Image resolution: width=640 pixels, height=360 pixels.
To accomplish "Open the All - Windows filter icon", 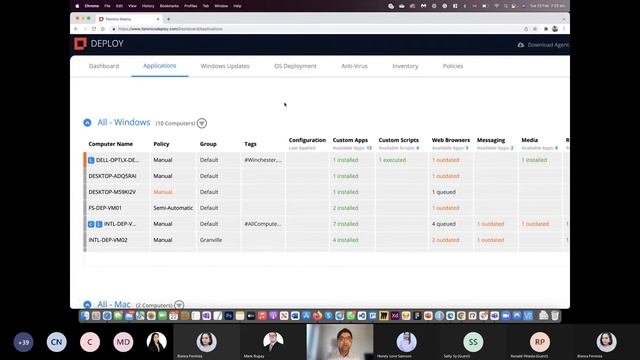I will [202, 123].
